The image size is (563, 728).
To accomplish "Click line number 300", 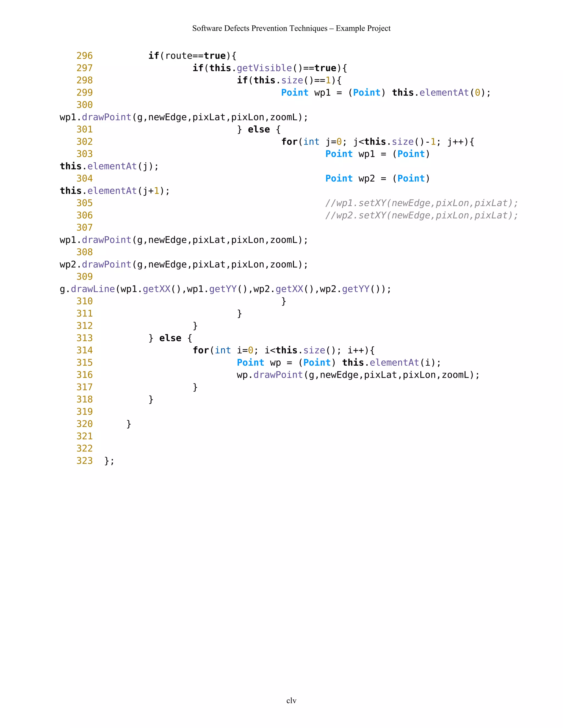I will pyautogui.click(x=84, y=105).
